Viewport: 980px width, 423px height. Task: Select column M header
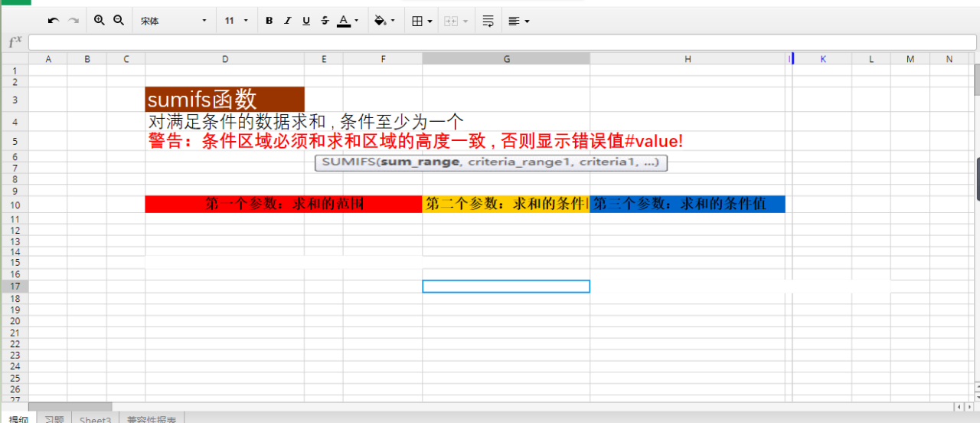tap(910, 59)
